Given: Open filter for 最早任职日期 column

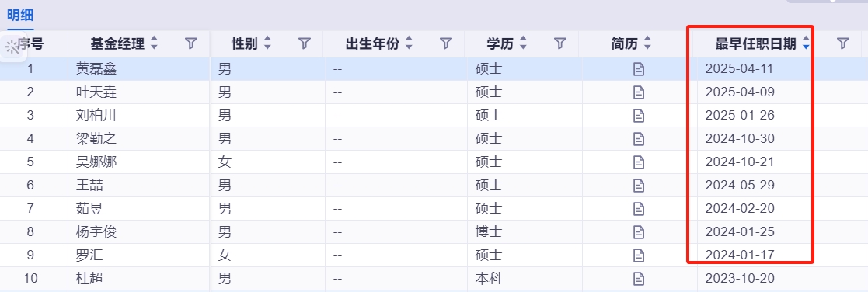Looking at the screenshot, I should (x=842, y=43).
